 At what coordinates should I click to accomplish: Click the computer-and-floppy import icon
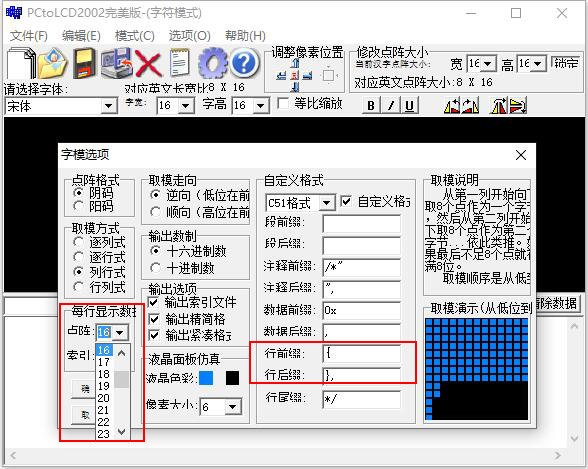[117, 63]
